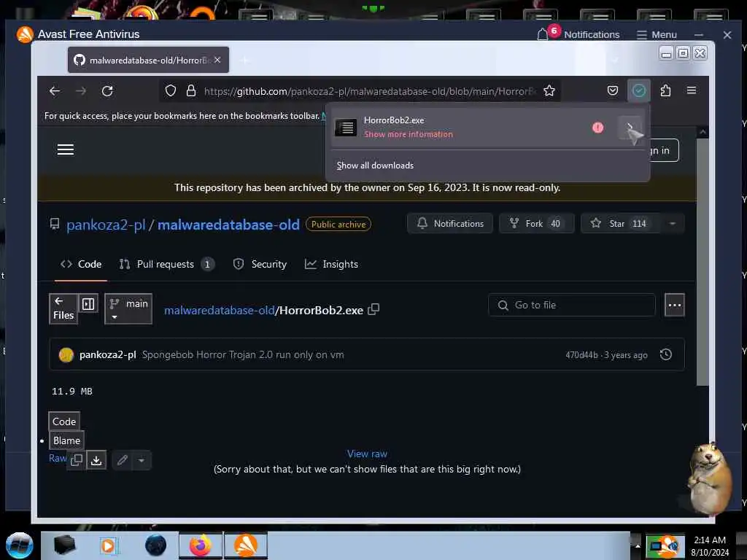Open pankoza2-pl owner profile link
This screenshot has width=747, height=560.
(x=106, y=225)
